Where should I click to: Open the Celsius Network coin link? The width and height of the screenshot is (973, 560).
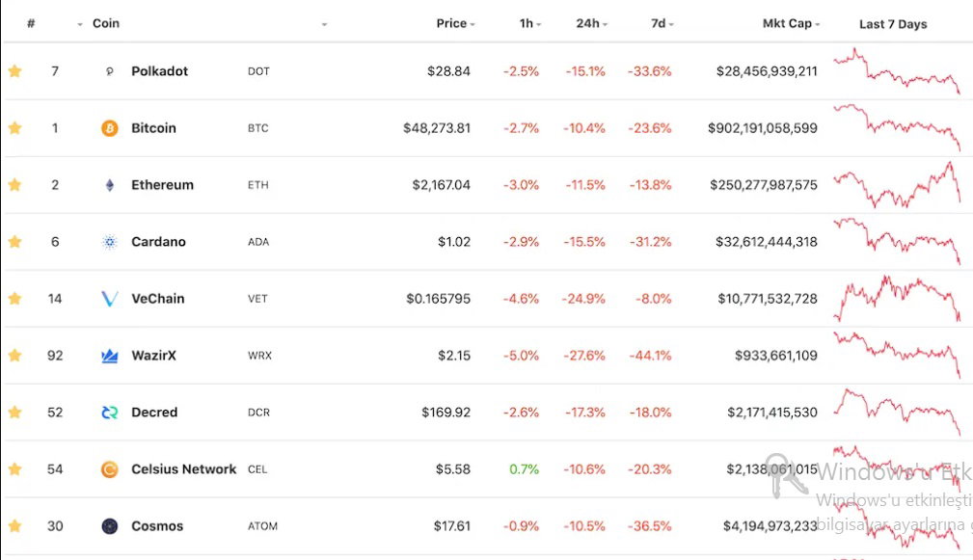[183, 469]
